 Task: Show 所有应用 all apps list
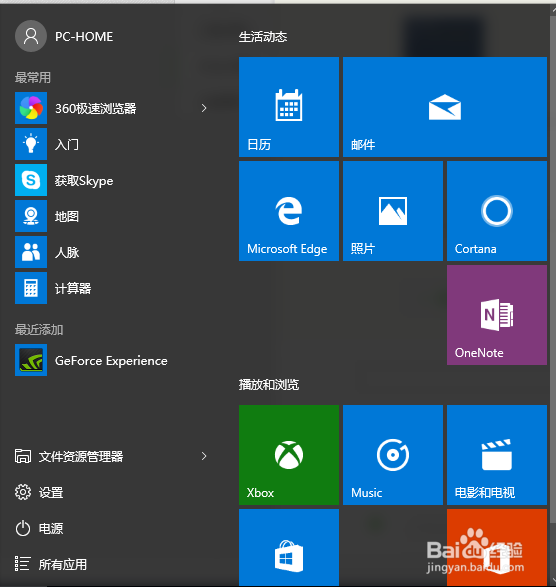coord(51,564)
